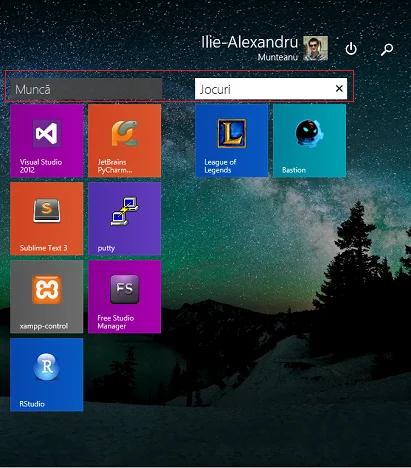Image resolution: width=411 pixels, height=468 pixels.
Task: Open the Bastion game tile
Action: (x=310, y=141)
